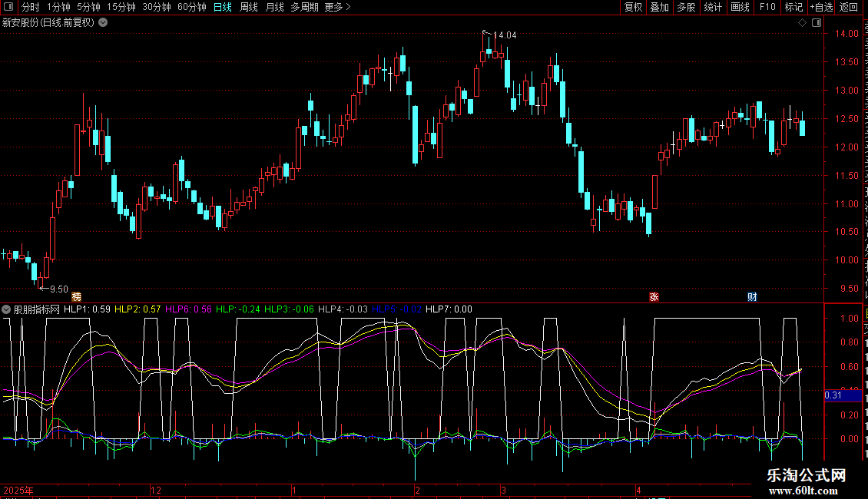The height and width of the screenshot is (499, 868).
Task: Select the 5分钟 period
Action: coord(88,7)
